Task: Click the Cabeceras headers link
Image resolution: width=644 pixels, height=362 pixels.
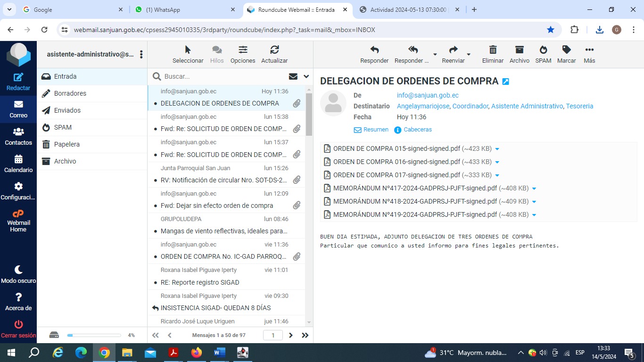Action: [417, 130]
